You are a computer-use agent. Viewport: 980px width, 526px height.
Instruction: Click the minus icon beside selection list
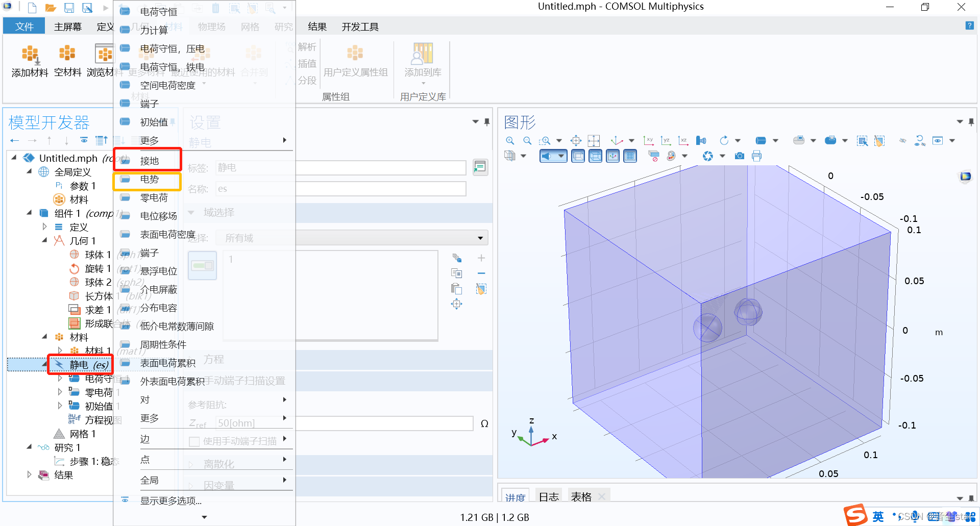coord(481,273)
